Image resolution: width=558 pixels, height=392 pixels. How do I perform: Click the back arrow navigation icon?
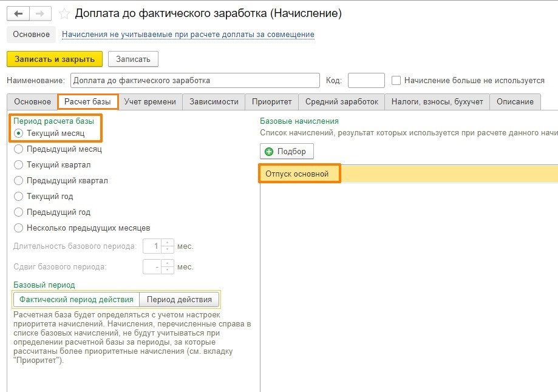[18, 13]
